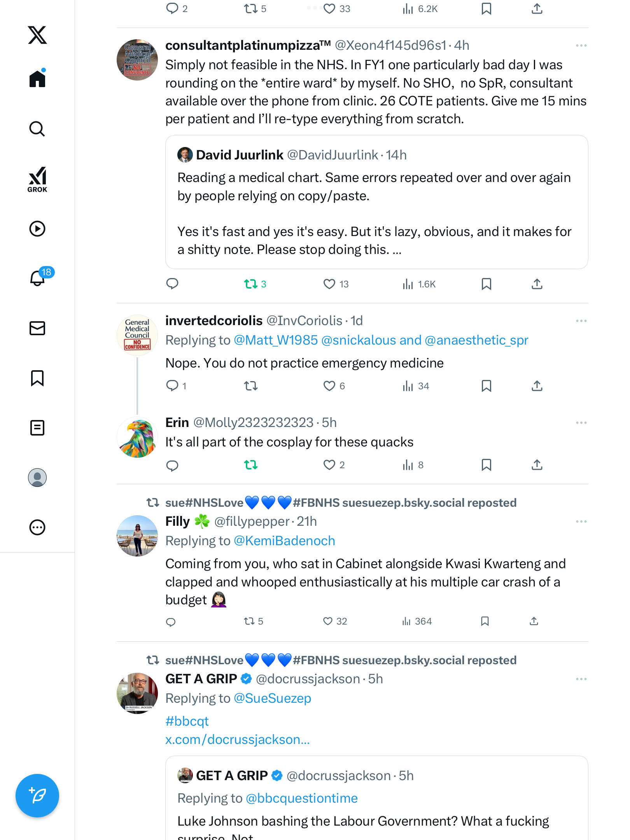
Task: Open more options on Filly's post
Action: [581, 521]
